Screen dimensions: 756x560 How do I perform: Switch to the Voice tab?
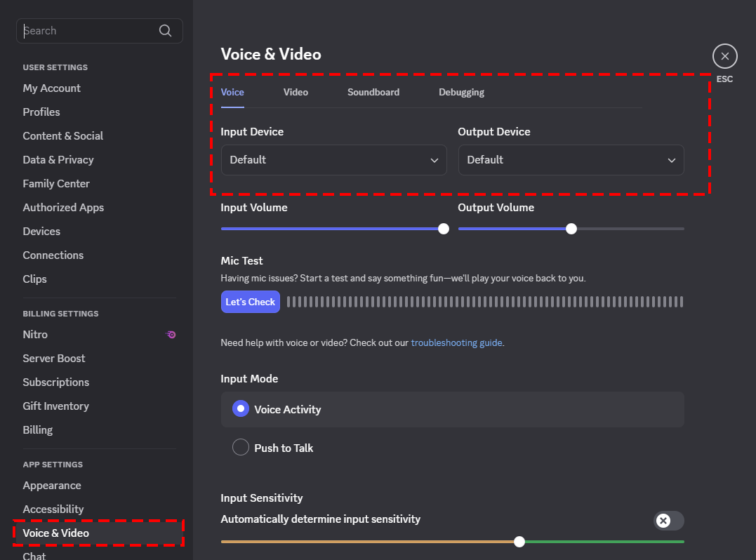click(x=232, y=92)
